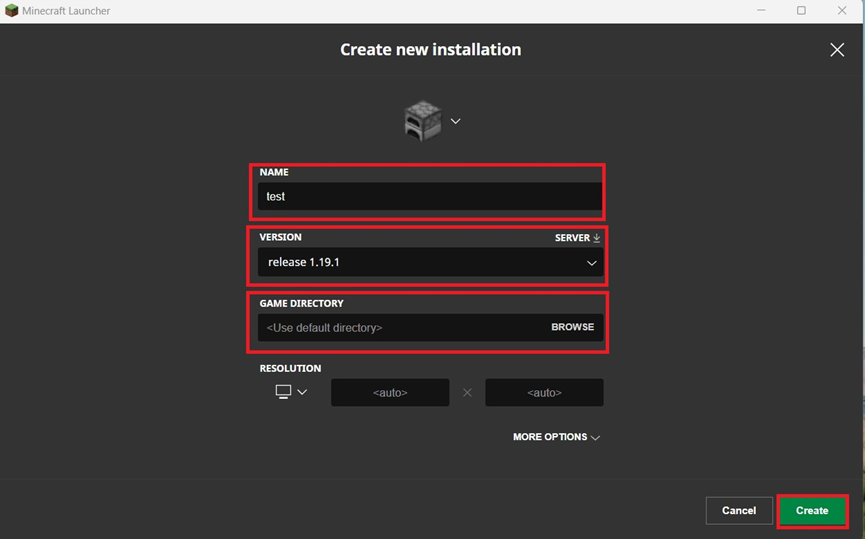Screen dimensions: 865x539
Task: Click the resolution width auto field
Action: point(390,392)
